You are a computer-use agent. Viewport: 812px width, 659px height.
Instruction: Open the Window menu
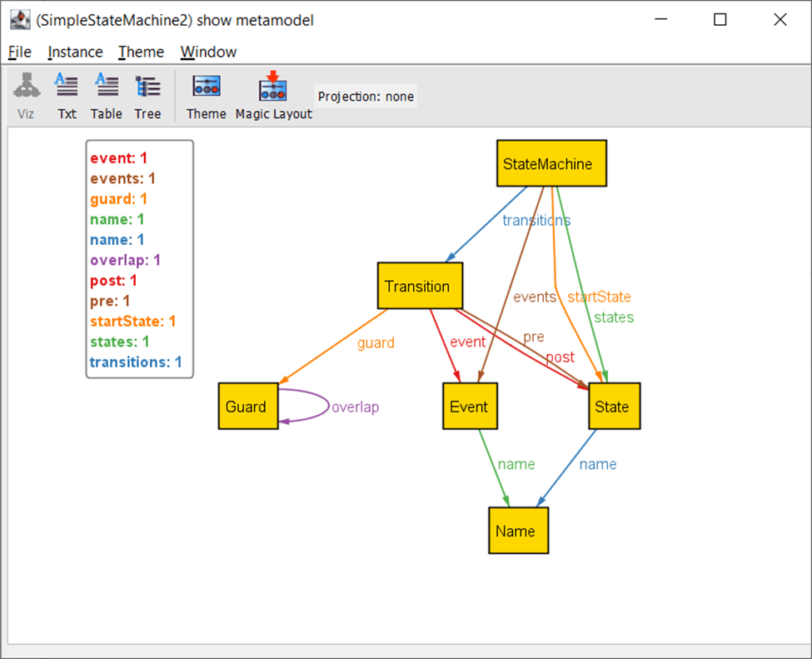(208, 52)
